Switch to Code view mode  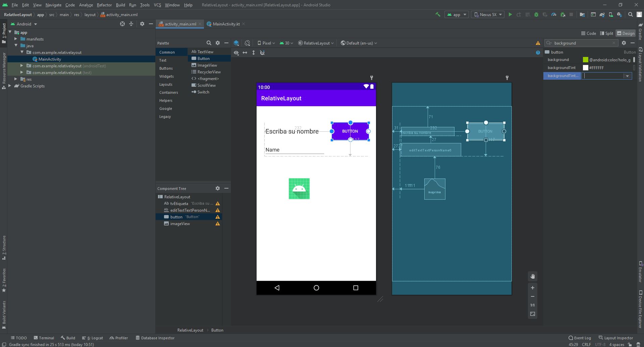tap(589, 33)
